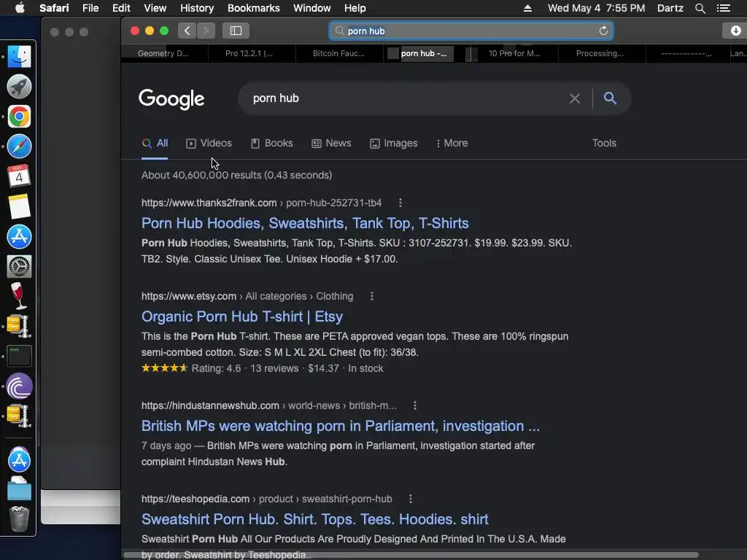747x560 pixels.
Task: Click the eject icon in menu bar
Action: coord(527,8)
